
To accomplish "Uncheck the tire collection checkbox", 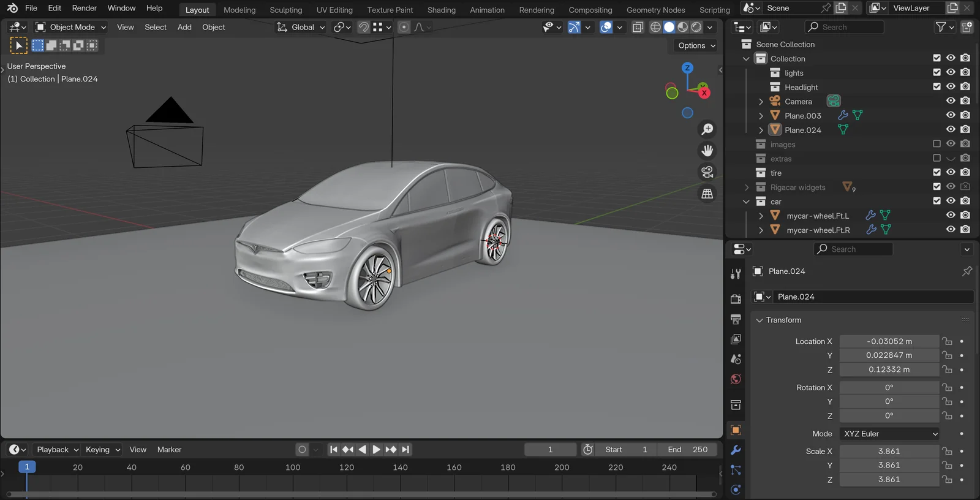I will click(x=937, y=172).
